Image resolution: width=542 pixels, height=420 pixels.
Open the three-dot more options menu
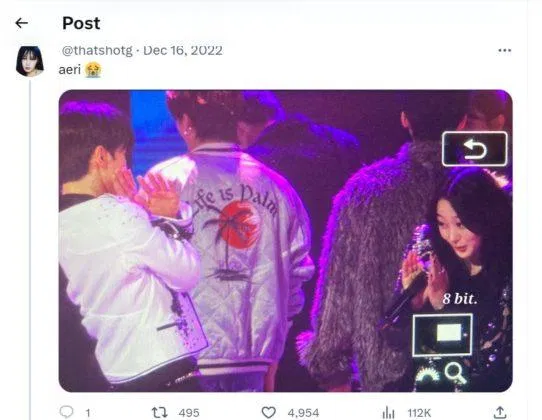pyautogui.click(x=504, y=50)
